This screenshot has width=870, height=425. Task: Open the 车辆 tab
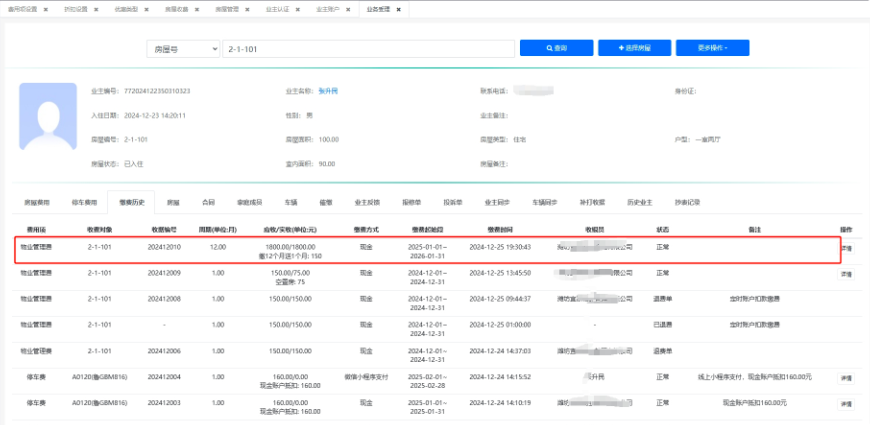pos(291,202)
